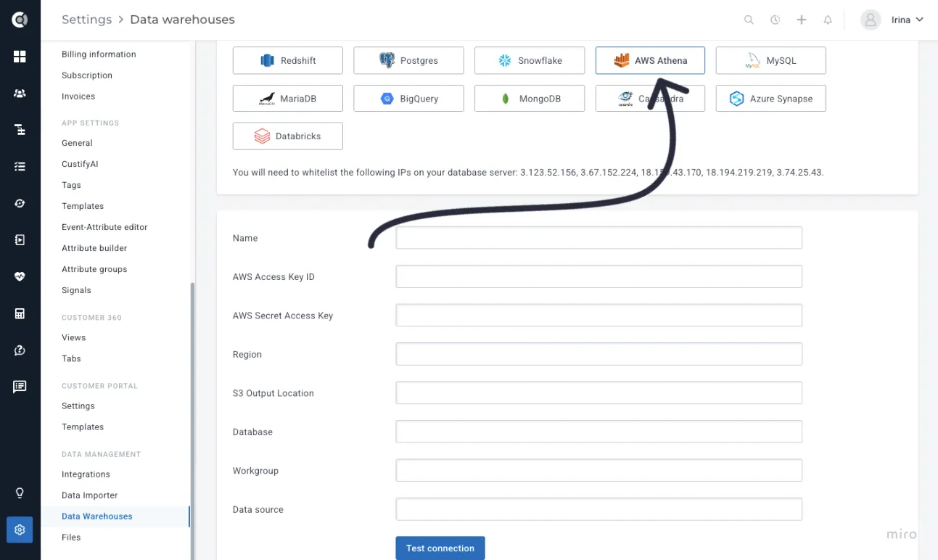Choose the Redshift warehouse type
Screen dimensions: 938x560
(288, 60)
